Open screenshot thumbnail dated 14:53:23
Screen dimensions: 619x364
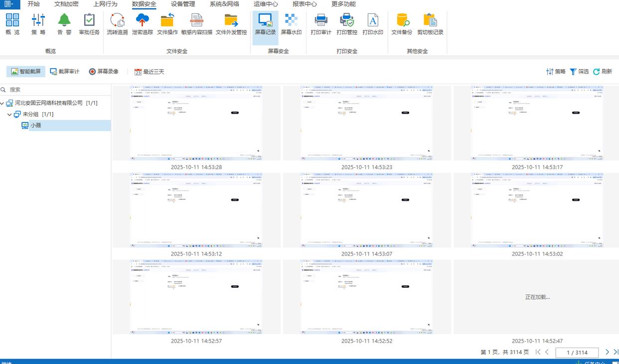[367, 123]
